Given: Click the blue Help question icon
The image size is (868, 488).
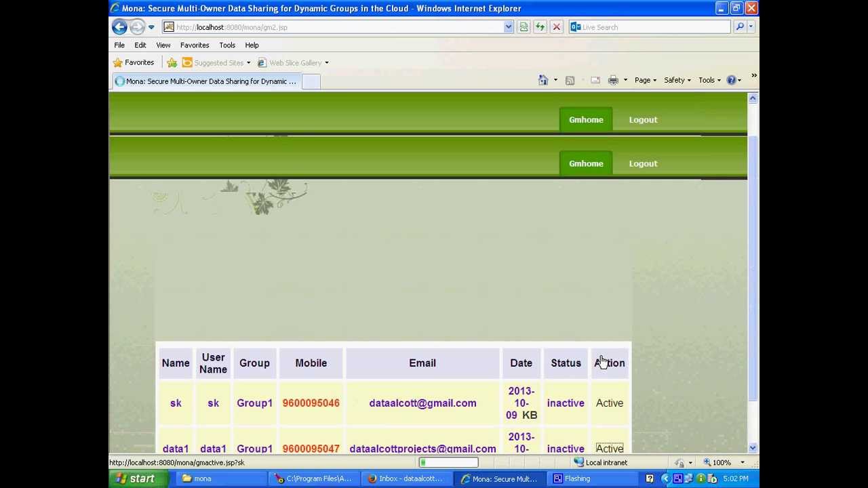Looking at the screenshot, I should click(x=731, y=80).
